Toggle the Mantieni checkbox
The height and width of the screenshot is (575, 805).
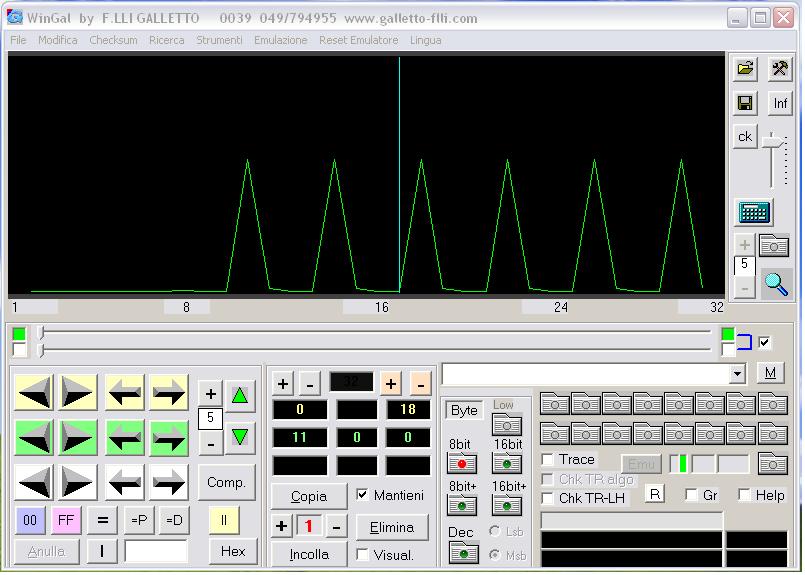(x=362, y=495)
